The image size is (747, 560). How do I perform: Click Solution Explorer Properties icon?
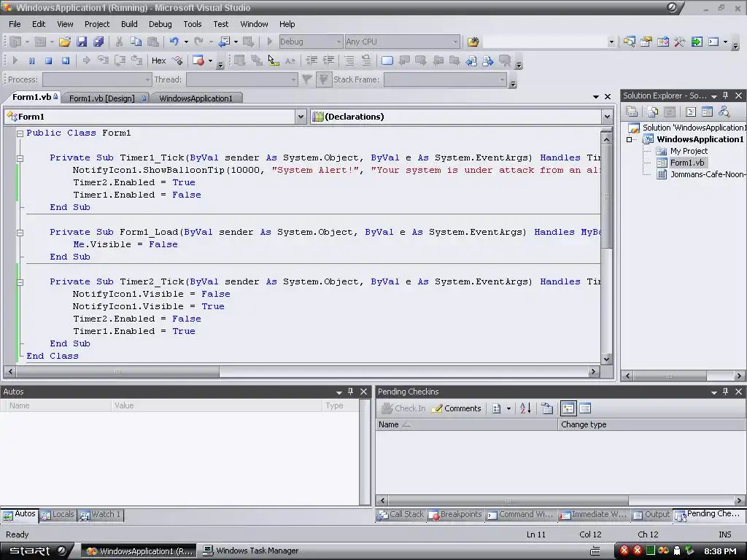click(x=632, y=112)
